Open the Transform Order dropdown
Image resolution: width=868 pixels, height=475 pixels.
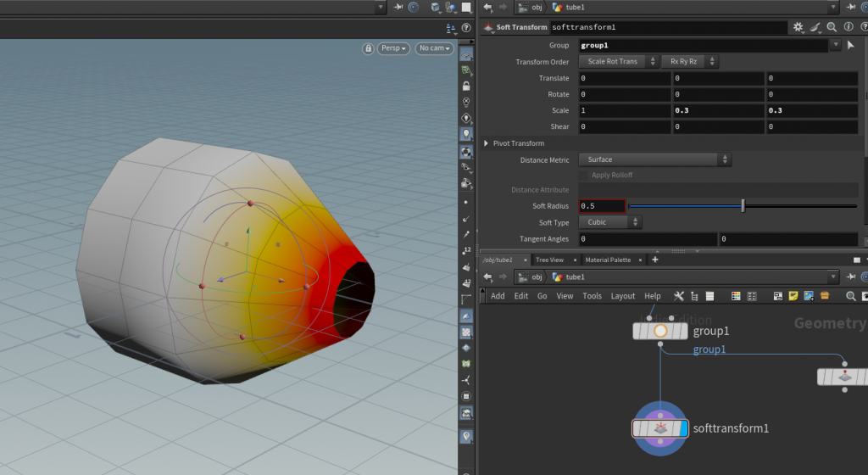click(619, 62)
